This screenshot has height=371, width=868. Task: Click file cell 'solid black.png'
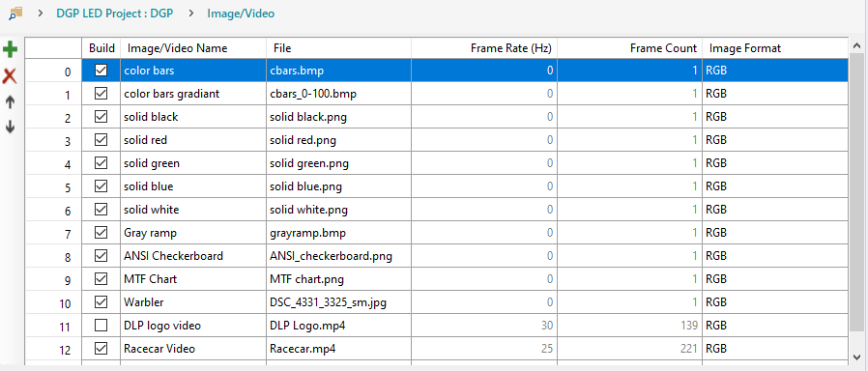338,117
